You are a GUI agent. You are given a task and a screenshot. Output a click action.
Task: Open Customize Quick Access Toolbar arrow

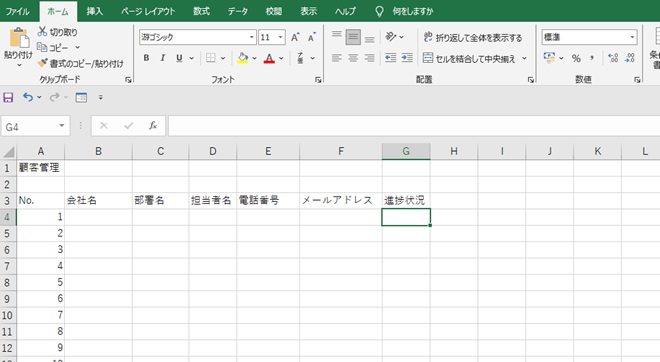click(101, 97)
